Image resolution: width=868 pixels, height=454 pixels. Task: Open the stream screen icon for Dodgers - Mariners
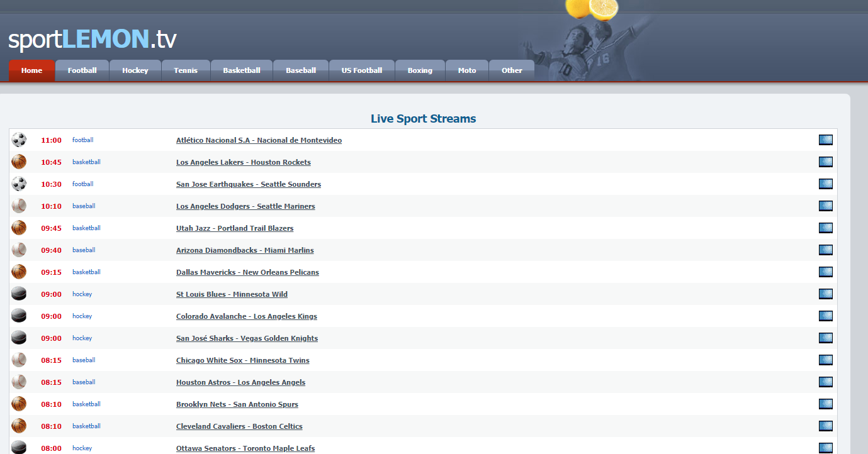[x=826, y=206]
